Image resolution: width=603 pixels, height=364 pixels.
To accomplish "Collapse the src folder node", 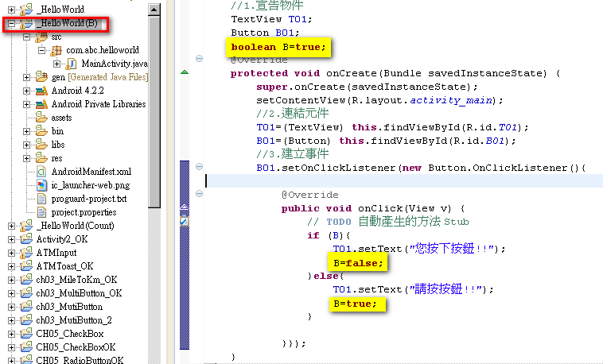I will pyautogui.click(x=26, y=37).
